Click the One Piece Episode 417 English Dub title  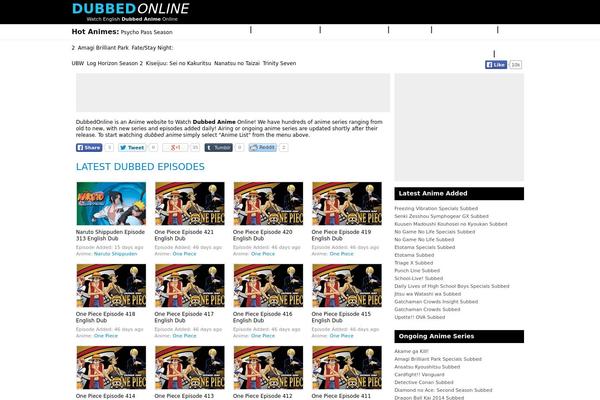(x=184, y=317)
